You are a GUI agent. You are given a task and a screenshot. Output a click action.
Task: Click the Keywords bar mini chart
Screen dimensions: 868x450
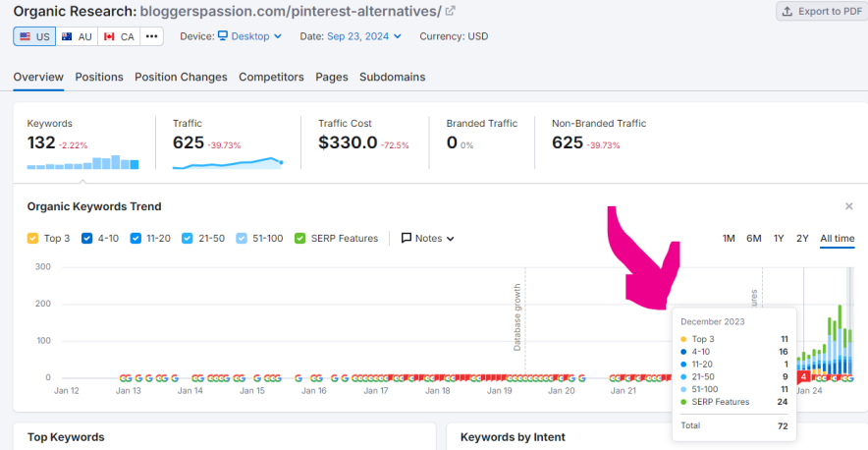point(83,162)
